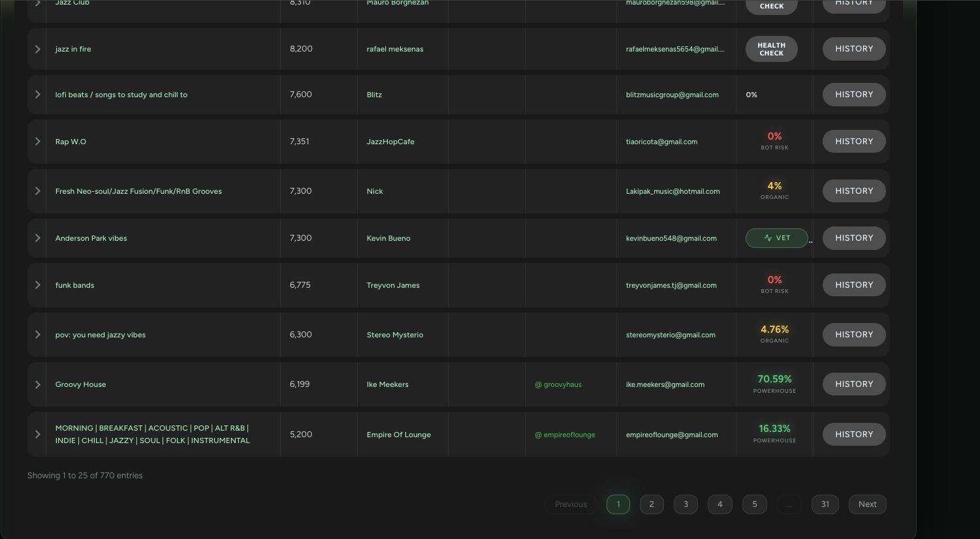Open the @ groovyhaus handle link
Screen dimensions: 980x539
click(x=558, y=384)
